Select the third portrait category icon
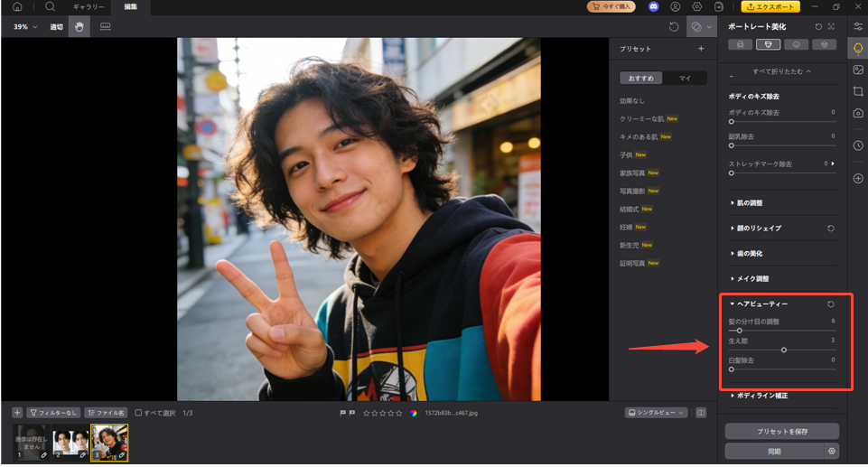The image size is (868, 467). pos(796,45)
